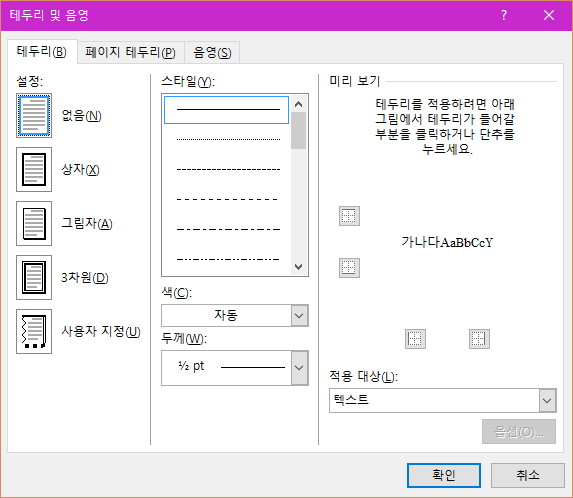Select the 3차원(D) border setting icon
The height and width of the screenshot is (498, 573).
34,278
